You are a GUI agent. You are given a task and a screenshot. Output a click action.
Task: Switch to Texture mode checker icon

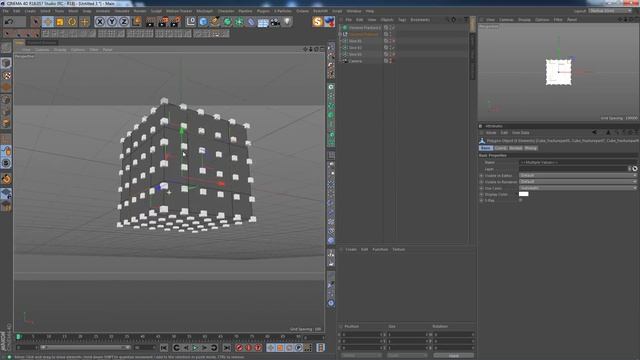click(x=6, y=76)
